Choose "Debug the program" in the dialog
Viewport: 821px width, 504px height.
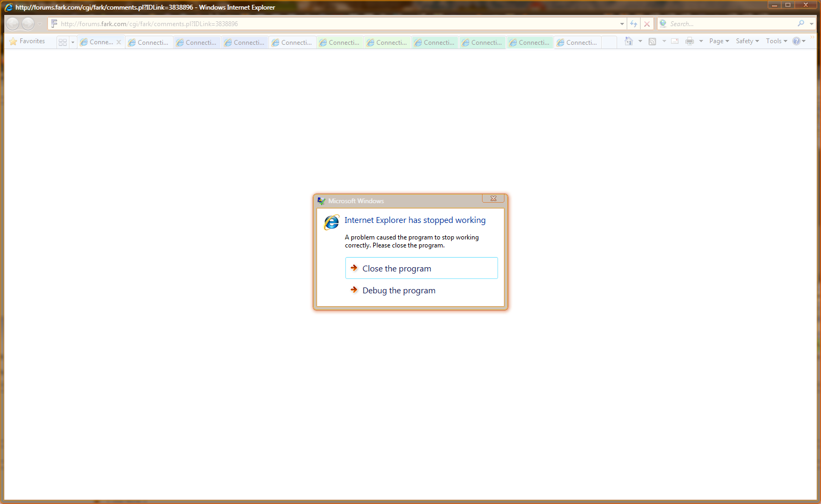[x=422, y=290]
